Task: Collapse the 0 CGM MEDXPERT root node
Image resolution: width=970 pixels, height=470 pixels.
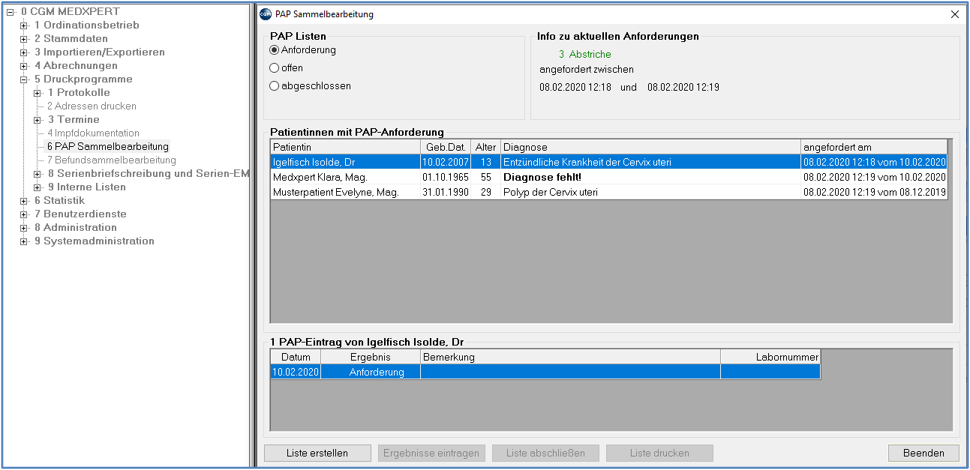Action: tap(12, 12)
